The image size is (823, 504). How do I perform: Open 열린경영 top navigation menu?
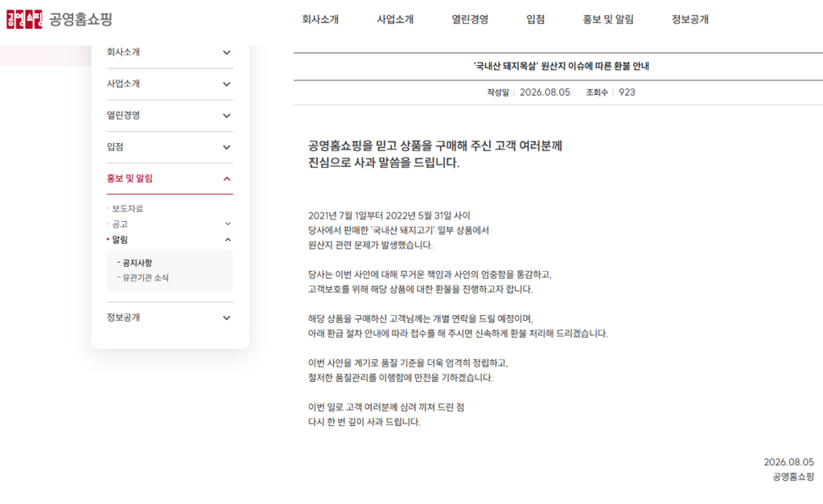pos(471,19)
